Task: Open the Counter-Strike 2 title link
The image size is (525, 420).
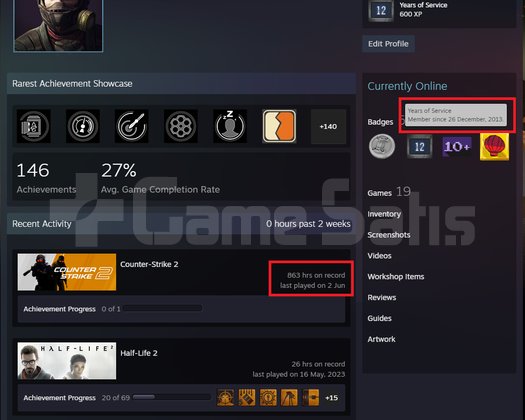Action: (x=149, y=264)
